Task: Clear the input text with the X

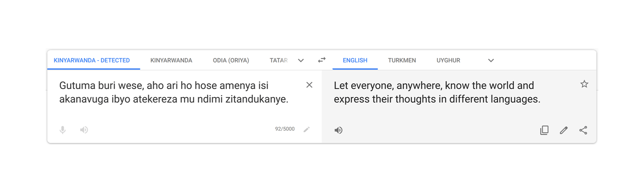Action: pyautogui.click(x=309, y=85)
